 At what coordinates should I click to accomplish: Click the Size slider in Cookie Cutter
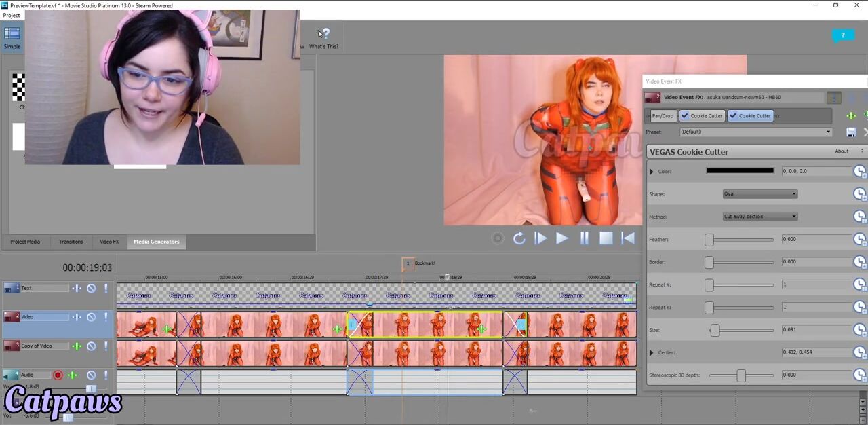point(741,330)
